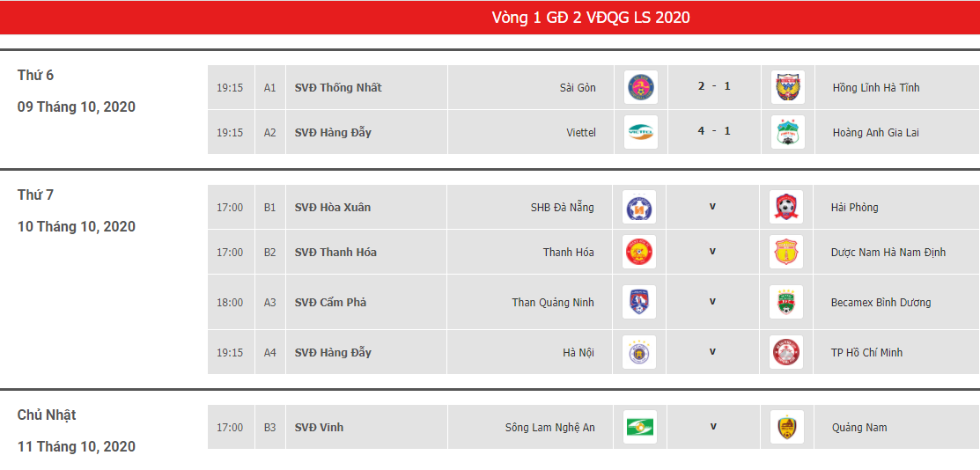Click the Than Quảng Ninh logo
Screen dimensions: 980x470
click(638, 302)
